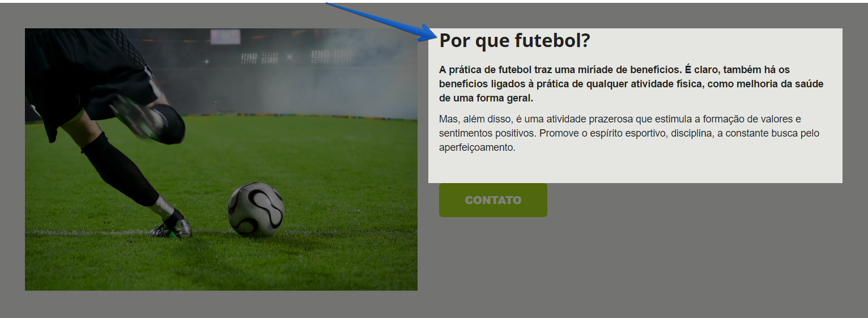Click the soccer ball in the photo
Screen dimensions: 868x318
pyautogui.click(x=256, y=209)
